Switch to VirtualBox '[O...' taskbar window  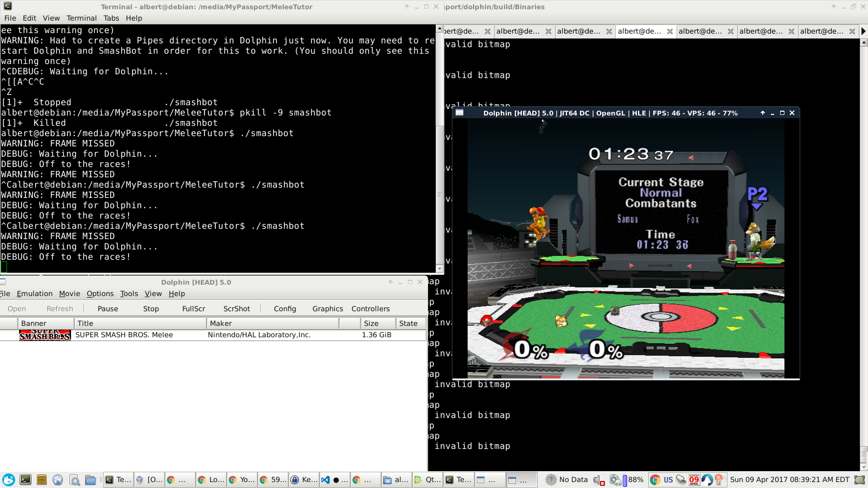coord(149,480)
